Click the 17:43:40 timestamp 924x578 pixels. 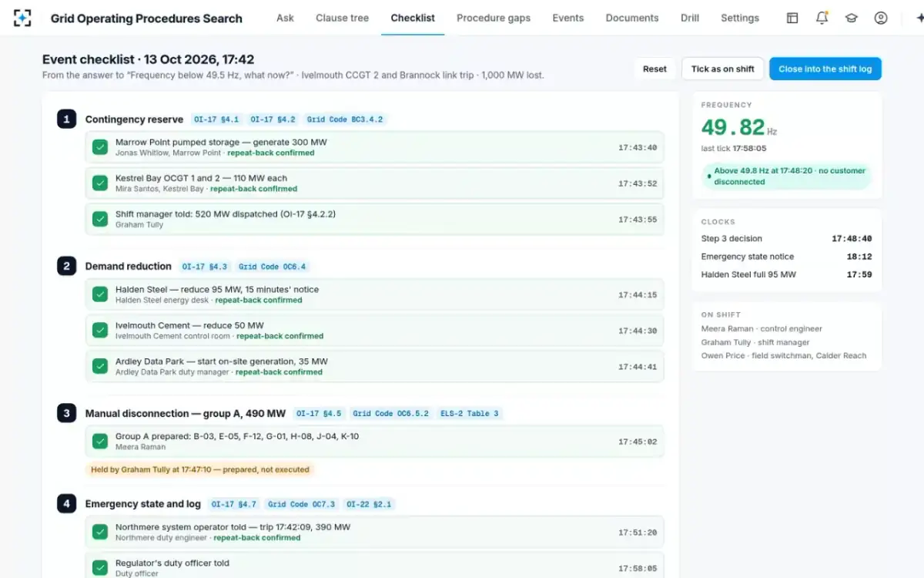click(x=638, y=148)
